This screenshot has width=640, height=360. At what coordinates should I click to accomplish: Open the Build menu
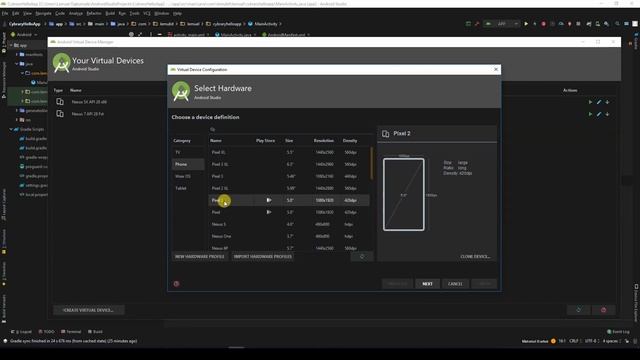coord(110,13)
